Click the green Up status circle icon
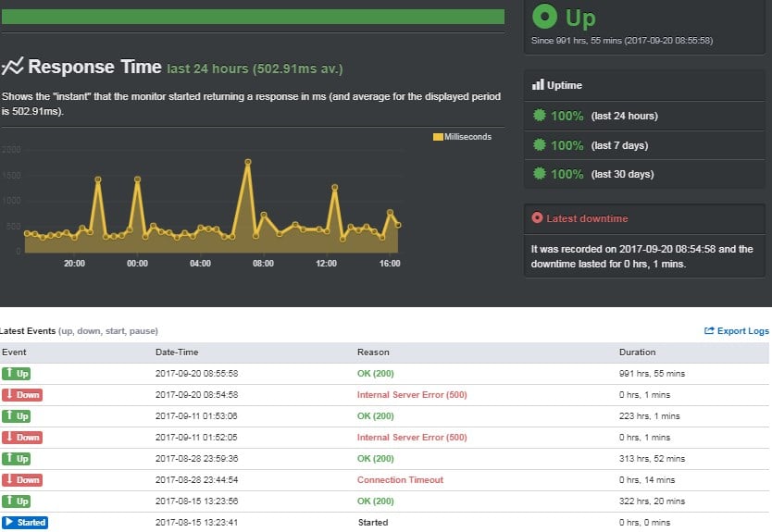 coord(544,17)
